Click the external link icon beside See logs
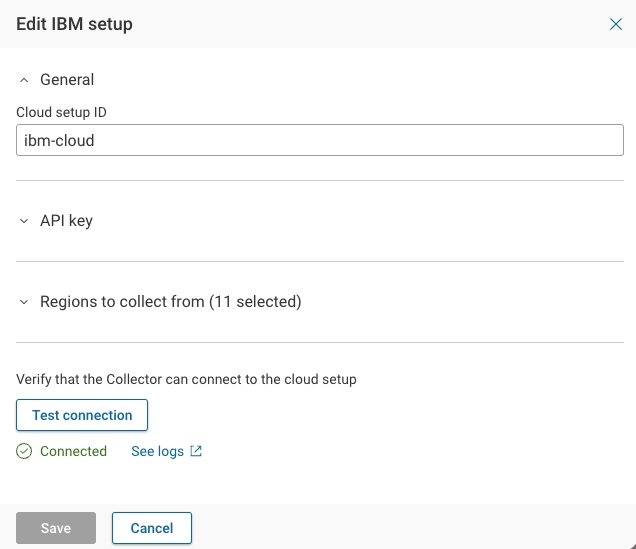 click(196, 451)
